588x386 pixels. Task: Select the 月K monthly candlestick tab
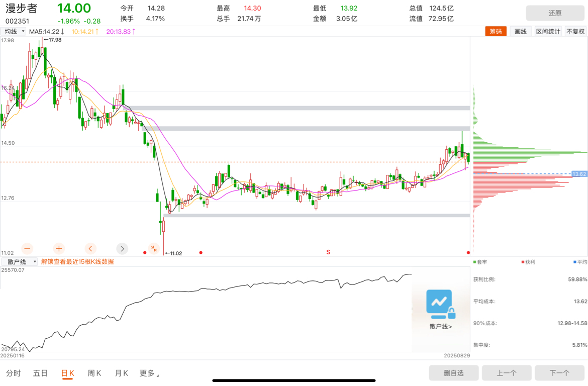click(121, 373)
